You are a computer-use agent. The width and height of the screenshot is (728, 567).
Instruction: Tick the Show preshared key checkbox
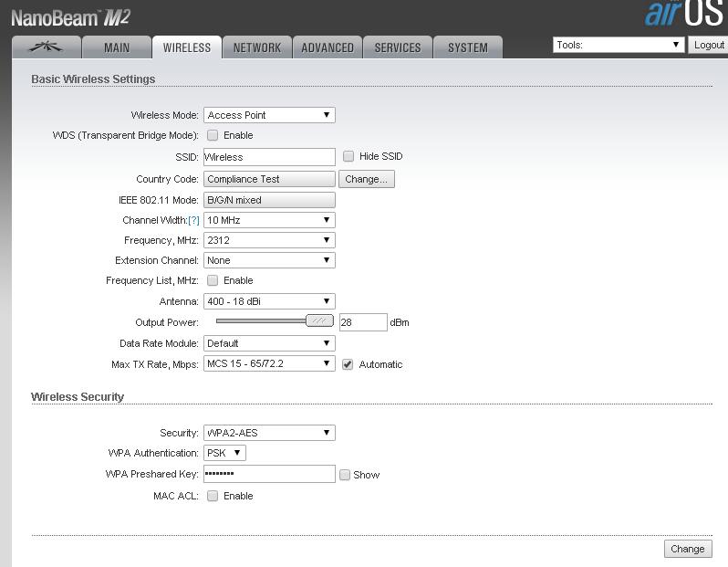click(x=345, y=475)
